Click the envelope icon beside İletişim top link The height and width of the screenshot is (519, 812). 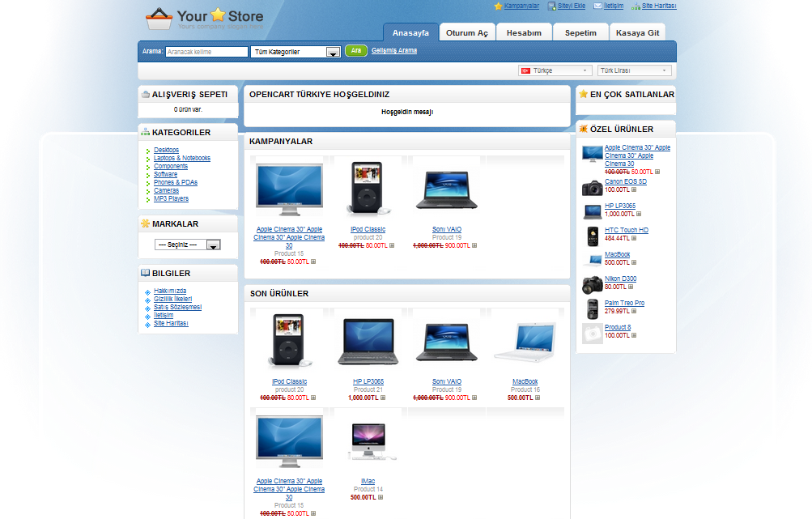(x=597, y=6)
